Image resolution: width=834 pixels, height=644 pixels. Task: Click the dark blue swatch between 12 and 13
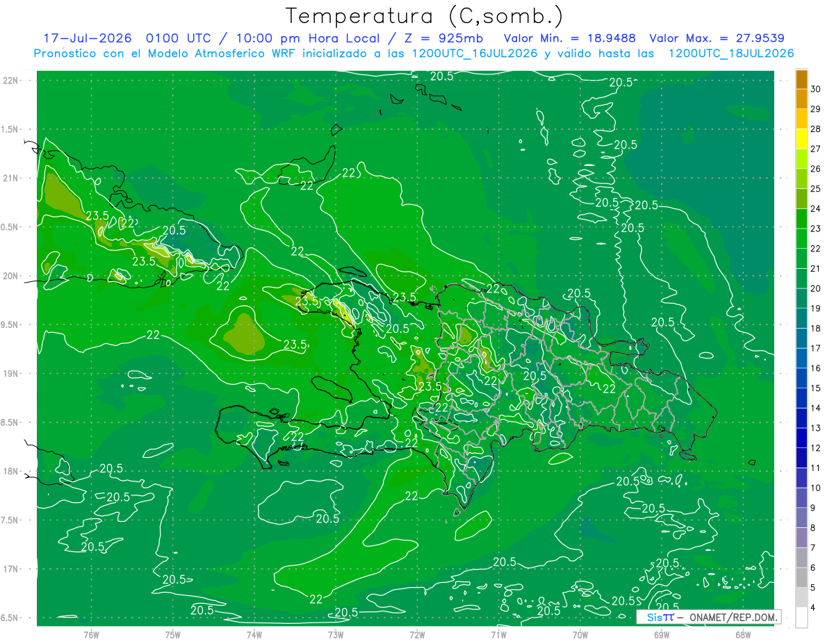[801, 438]
